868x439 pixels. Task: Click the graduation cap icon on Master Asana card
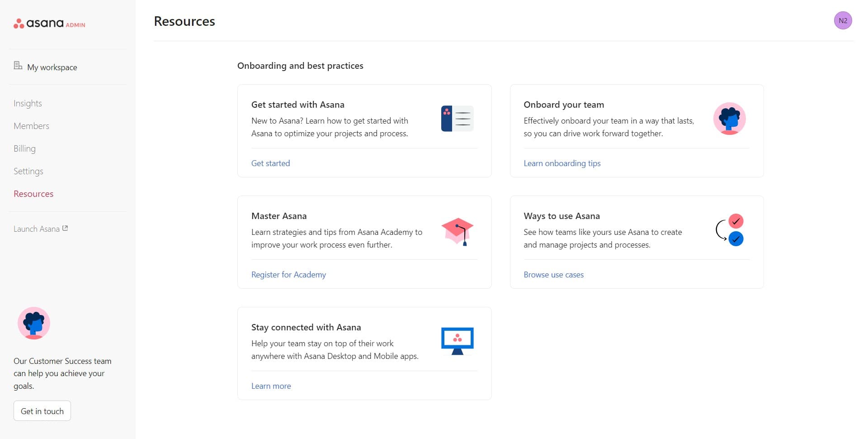(x=457, y=231)
